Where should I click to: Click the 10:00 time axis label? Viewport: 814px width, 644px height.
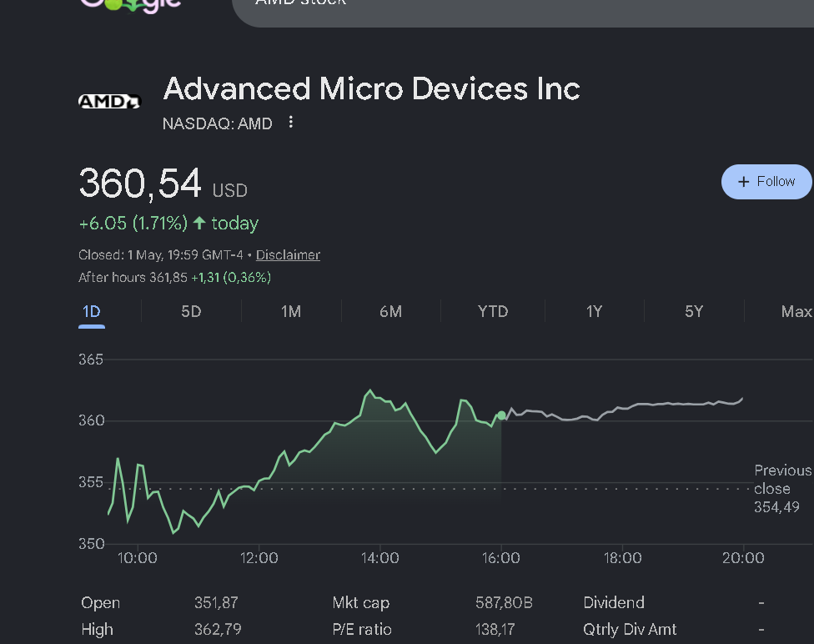coord(137,558)
